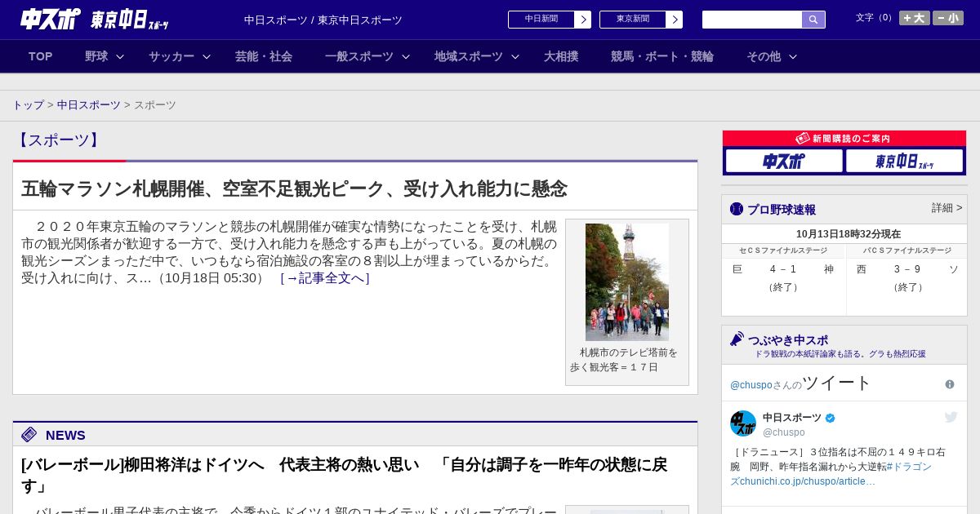Click into the search text field
This screenshot has height=514, width=980.
(751, 20)
